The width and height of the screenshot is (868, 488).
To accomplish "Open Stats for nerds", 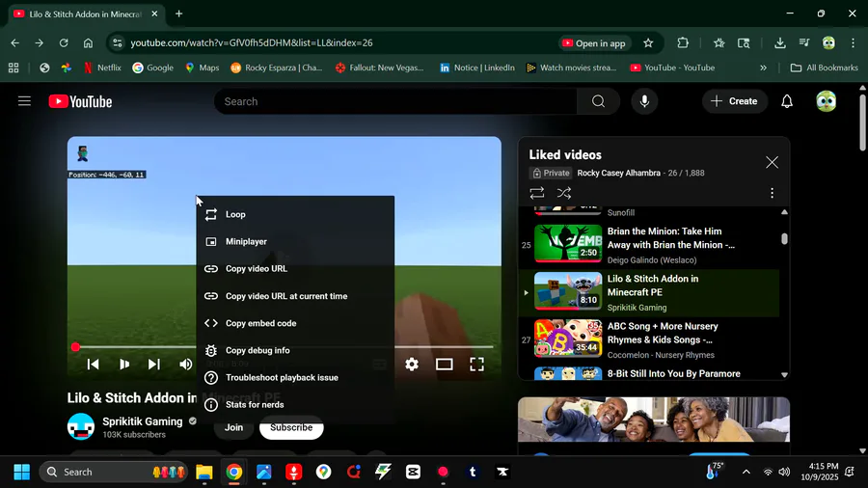I will coord(295,404).
